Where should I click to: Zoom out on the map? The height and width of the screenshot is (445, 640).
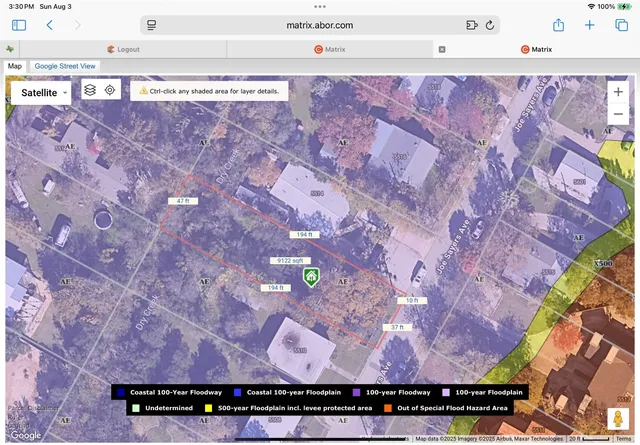coord(618,114)
